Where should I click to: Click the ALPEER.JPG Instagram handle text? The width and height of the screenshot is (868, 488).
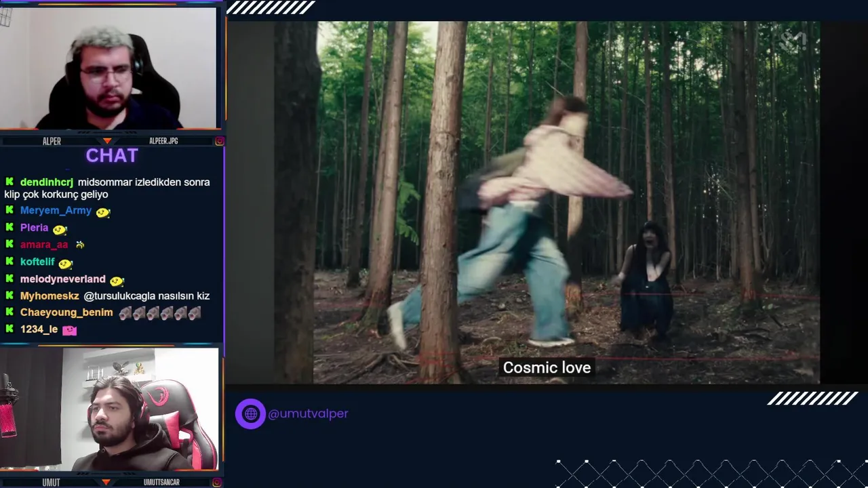(x=163, y=141)
